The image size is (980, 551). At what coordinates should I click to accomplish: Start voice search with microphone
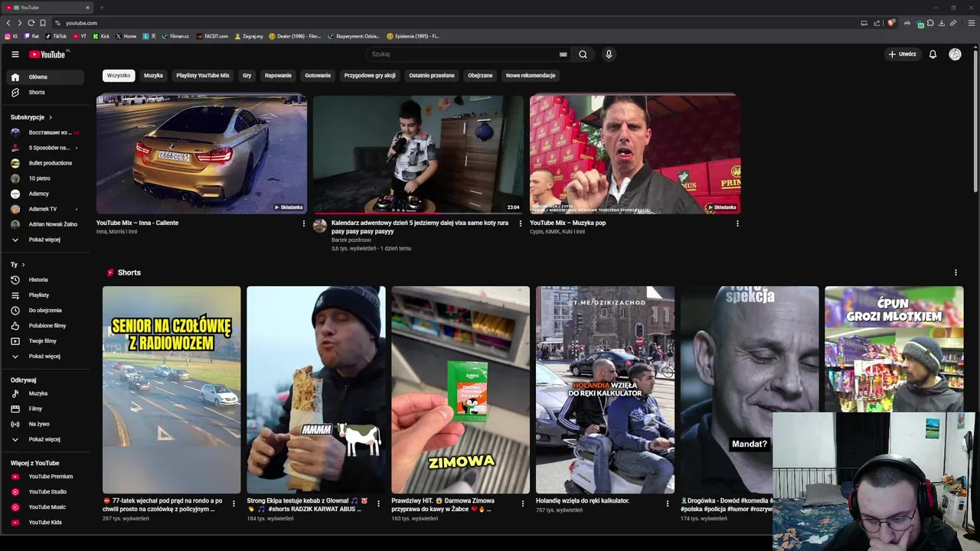(609, 54)
